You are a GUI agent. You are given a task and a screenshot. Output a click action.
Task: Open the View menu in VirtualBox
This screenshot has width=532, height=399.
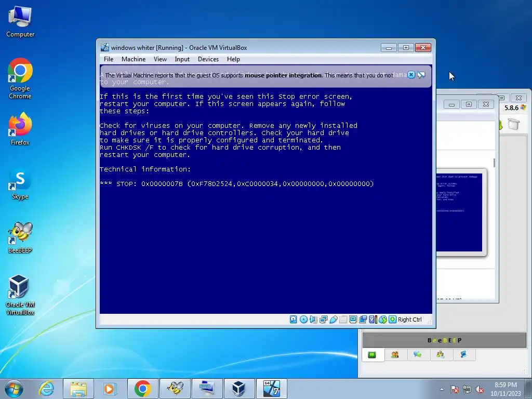tap(160, 59)
